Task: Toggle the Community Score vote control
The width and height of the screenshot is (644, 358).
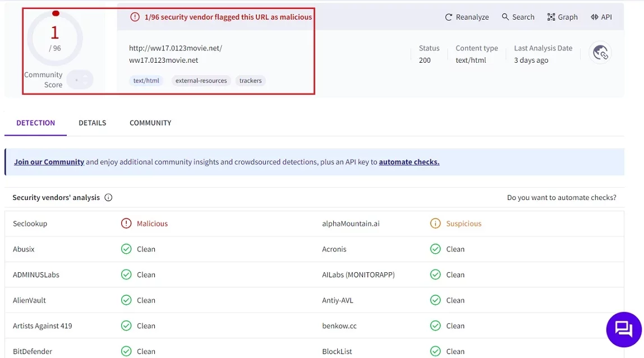Action: [80, 80]
